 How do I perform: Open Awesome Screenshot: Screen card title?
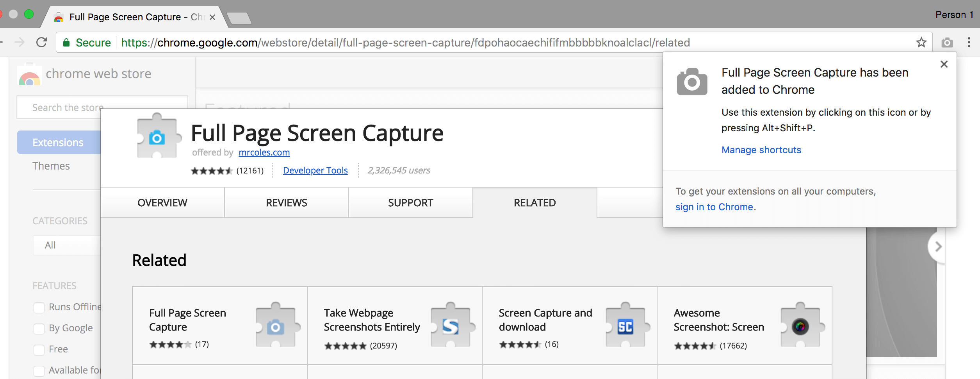click(719, 320)
